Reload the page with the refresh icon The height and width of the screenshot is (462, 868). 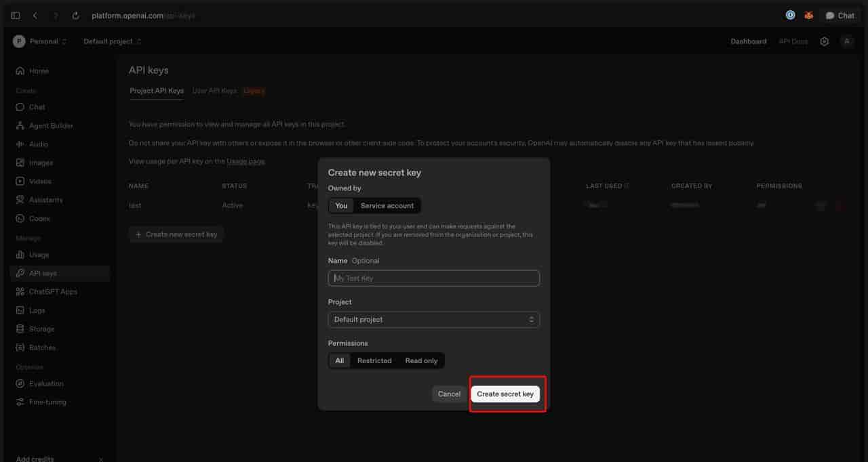coord(75,16)
